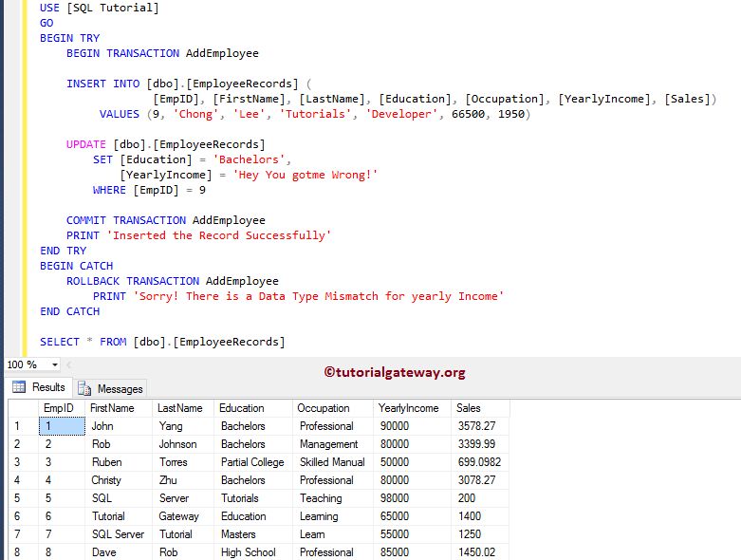Image resolution: width=741 pixels, height=560 pixels.
Task: Select the 'Masters' education cell
Action: (253, 534)
